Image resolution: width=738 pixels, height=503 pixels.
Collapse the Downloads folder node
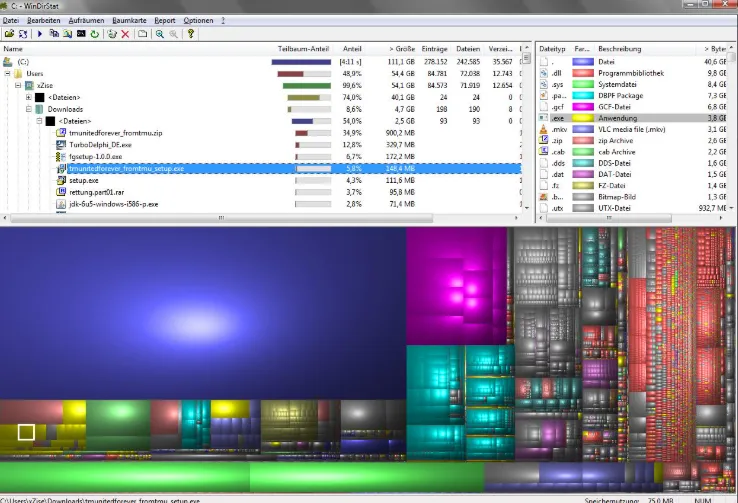coord(29,109)
